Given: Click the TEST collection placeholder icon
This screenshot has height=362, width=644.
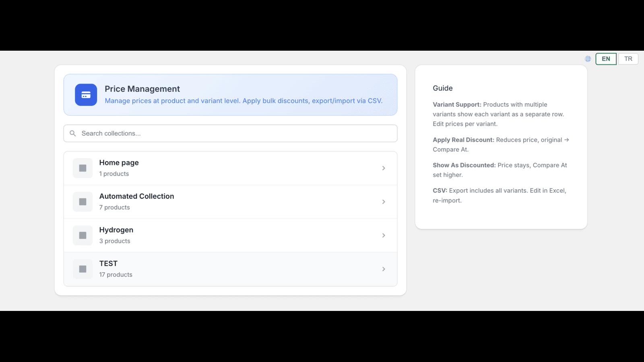Looking at the screenshot, I should (x=83, y=269).
